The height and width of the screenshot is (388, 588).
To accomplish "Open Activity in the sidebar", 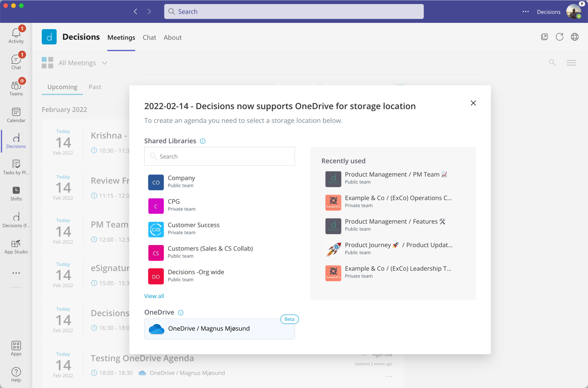I will click(16, 36).
